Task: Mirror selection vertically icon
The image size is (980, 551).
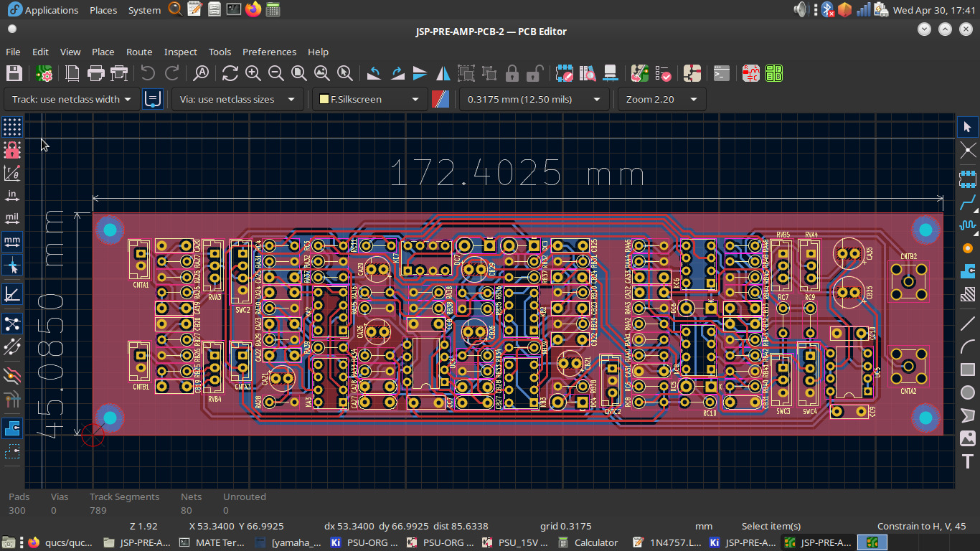Action: (x=420, y=73)
